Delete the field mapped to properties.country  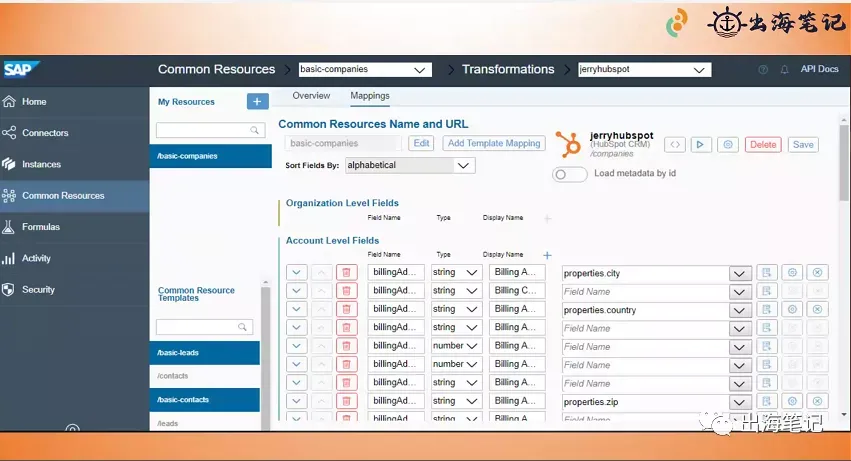tap(346, 309)
